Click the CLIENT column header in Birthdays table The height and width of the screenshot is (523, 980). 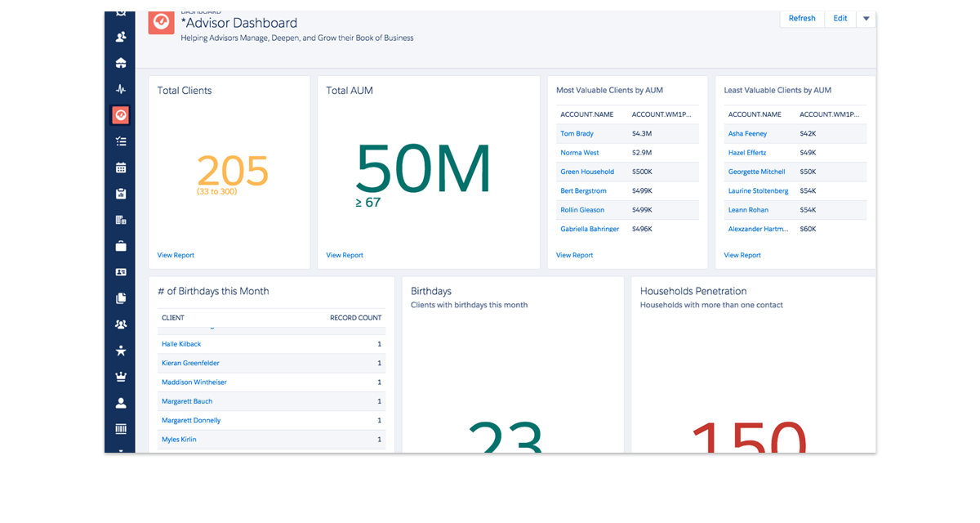click(173, 317)
